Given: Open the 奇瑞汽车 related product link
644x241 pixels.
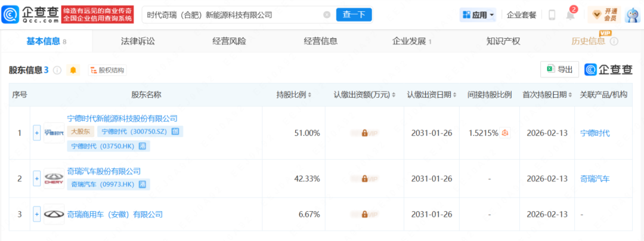Looking at the screenshot, I should click(x=595, y=179).
